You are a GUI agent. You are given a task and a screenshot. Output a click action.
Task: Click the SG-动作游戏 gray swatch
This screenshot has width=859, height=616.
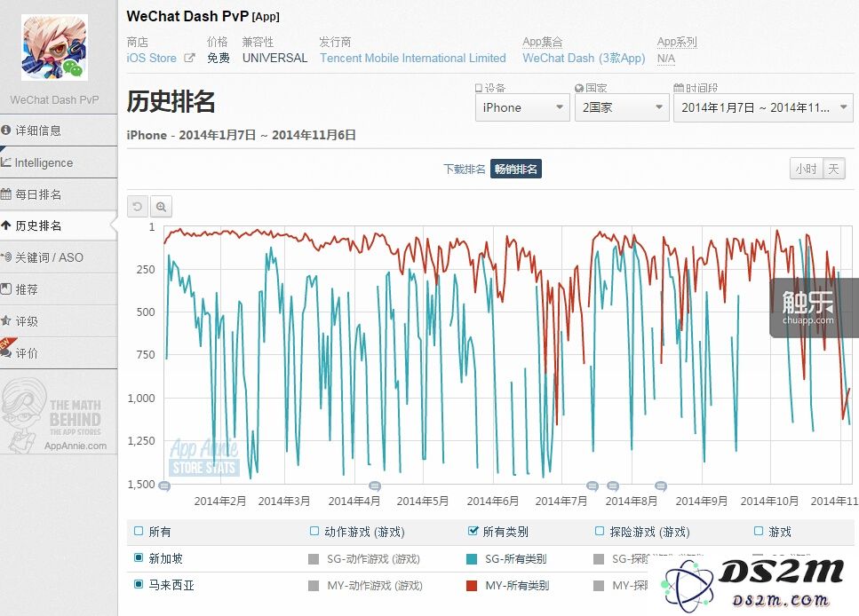click(314, 559)
